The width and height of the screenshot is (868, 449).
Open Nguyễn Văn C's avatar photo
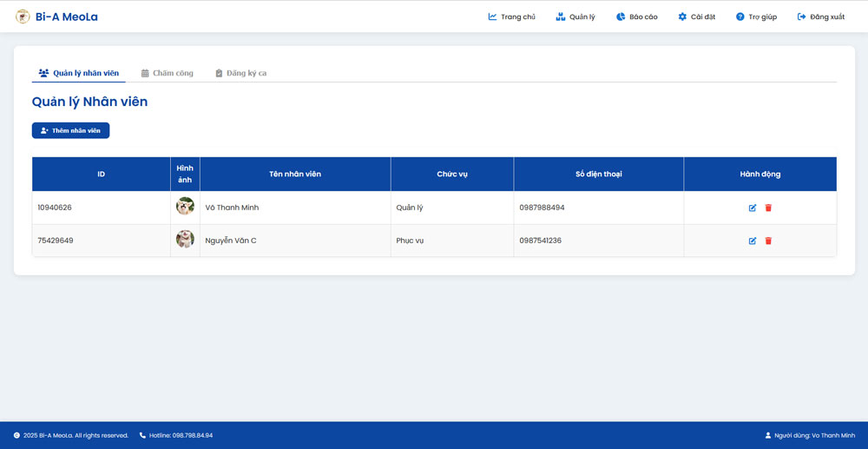[185, 240]
